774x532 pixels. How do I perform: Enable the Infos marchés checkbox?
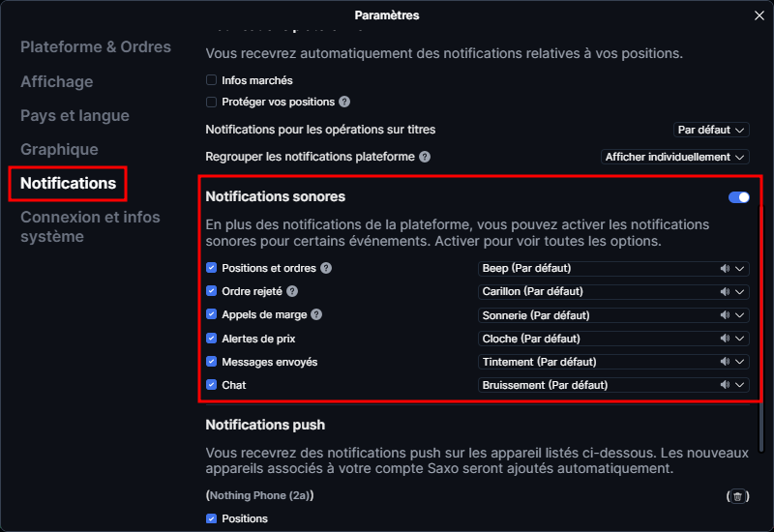[211, 80]
